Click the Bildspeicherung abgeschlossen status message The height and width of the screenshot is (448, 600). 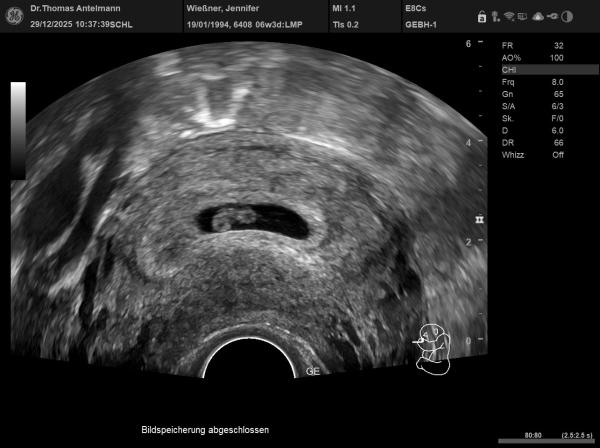tap(205, 429)
